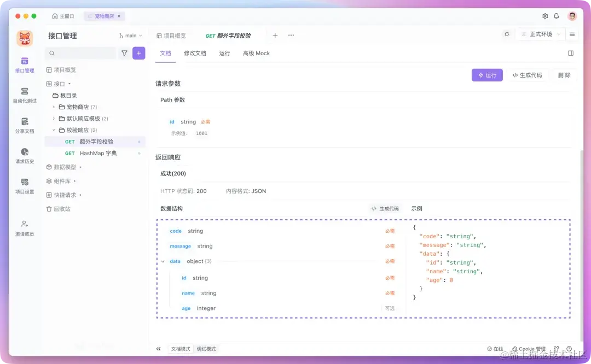Click the refresh icon next to environment selector
Image resolution: width=591 pixels, height=364 pixels.
(506, 33)
